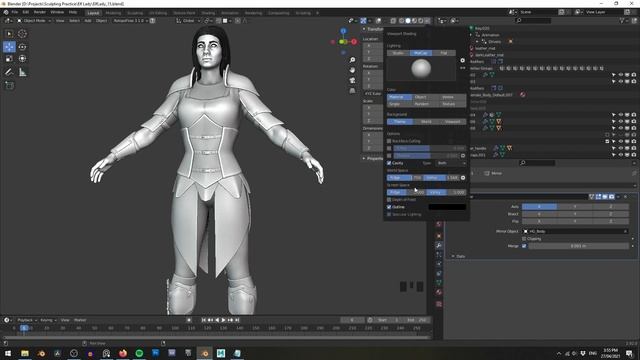Enable Backface Culling checkbox
The height and width of the screenshot is (360, 640).
coord(389,141)
